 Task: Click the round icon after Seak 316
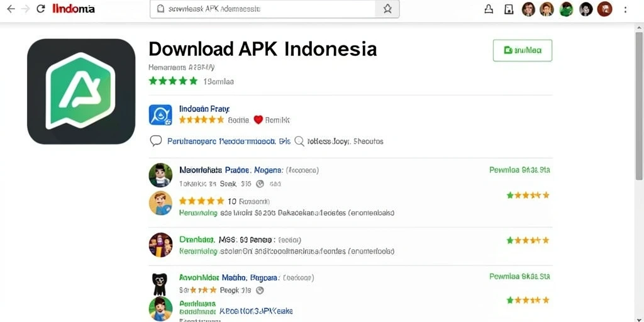pyautogui.click(x=260, y=184)
